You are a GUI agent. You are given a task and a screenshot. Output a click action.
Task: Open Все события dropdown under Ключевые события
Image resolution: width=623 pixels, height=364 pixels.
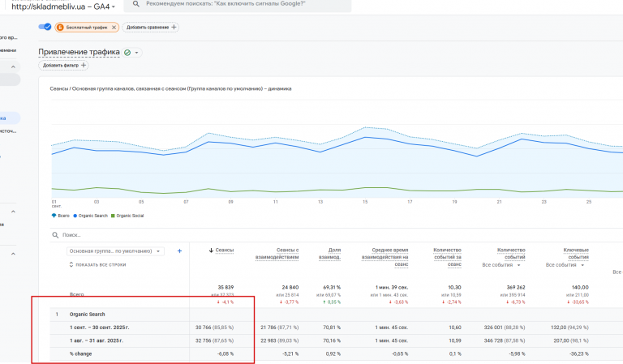(565, 265)
